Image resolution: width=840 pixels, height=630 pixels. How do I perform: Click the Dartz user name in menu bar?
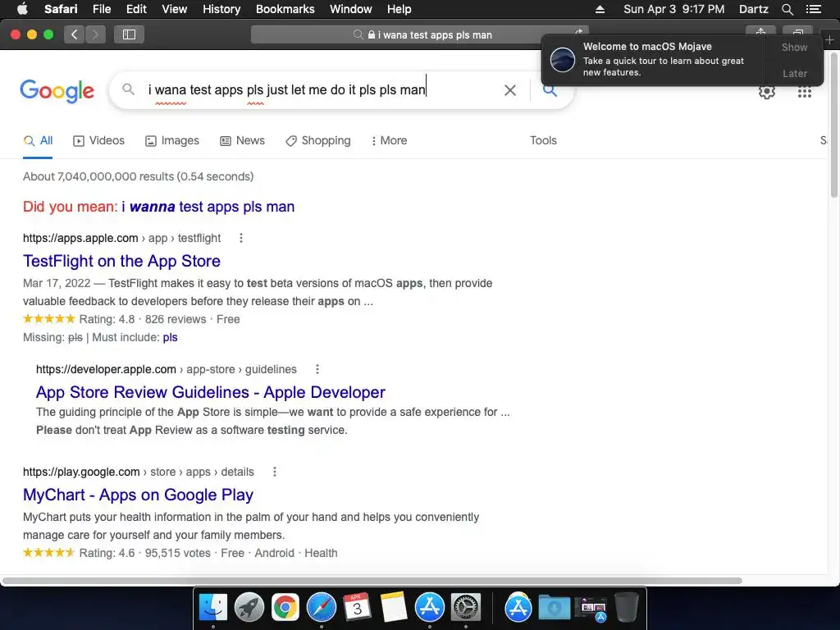pyautogui.click(x=753, y=9)
